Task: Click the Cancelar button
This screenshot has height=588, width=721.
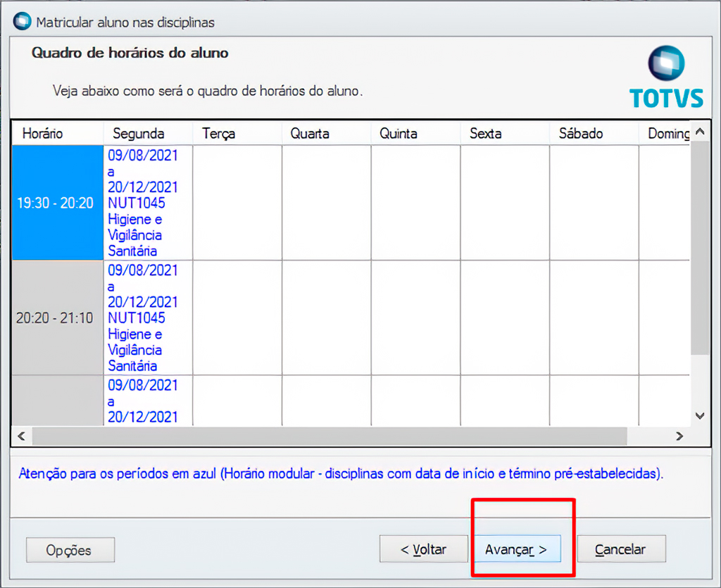Action: tap(620, 549)
